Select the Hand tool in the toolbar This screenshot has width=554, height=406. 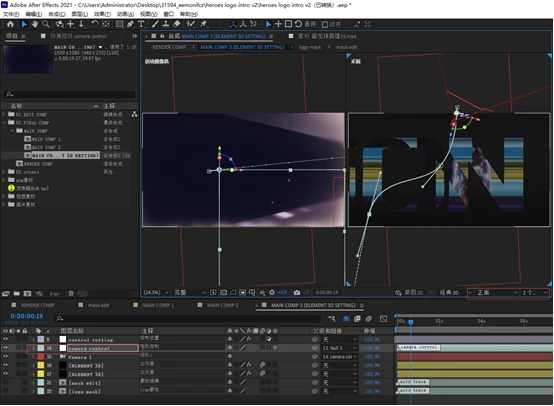coord(35,24)
